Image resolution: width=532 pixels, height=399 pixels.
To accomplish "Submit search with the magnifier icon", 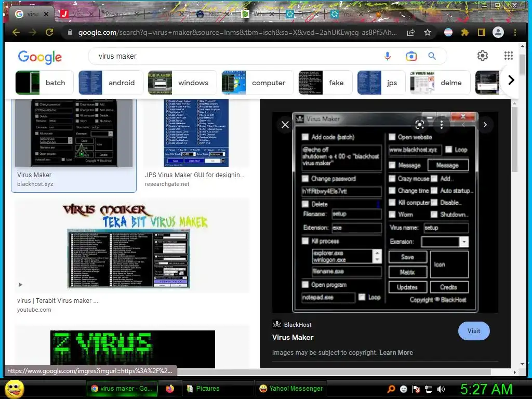I will (x=432, y=56).
